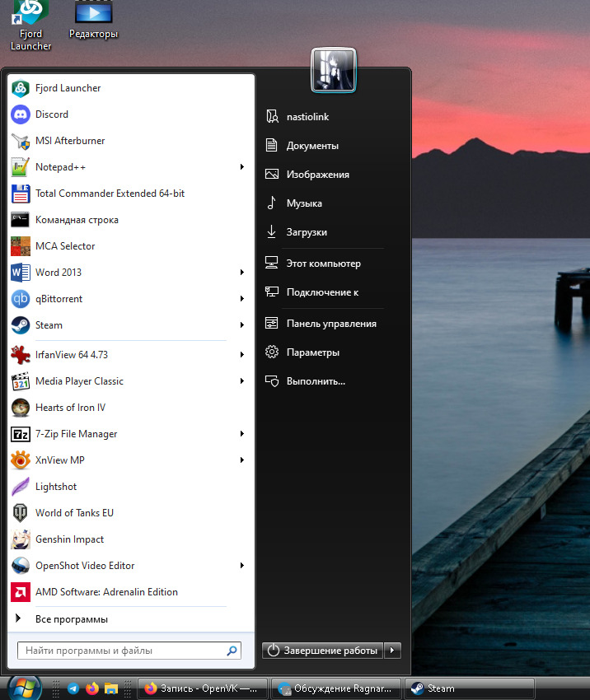
Task: Open Steam in the Start menu list
Action: [130, 325]
